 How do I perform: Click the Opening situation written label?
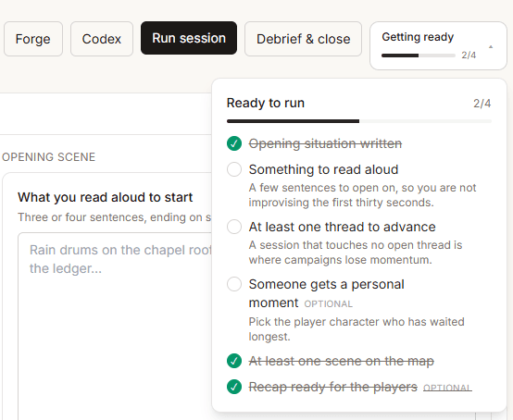click(x=325, y=143)
